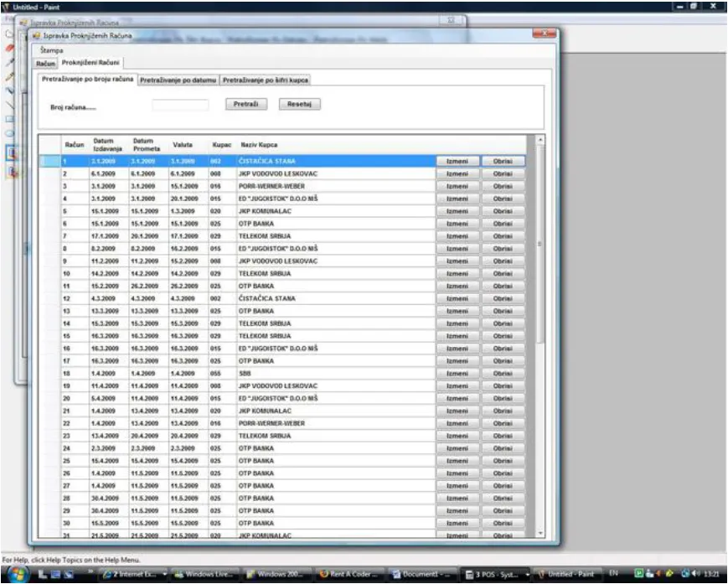
Task: Open Rent A Coder taskbar window
Action: 349,574
